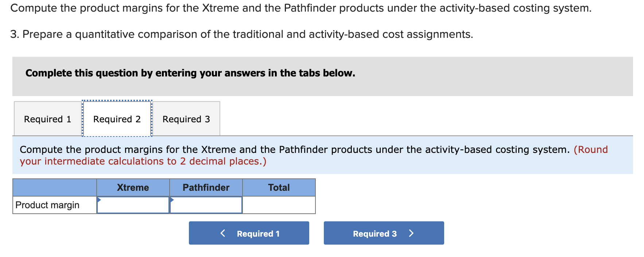This screenshot has height=257, width=644.
Task: Navigate back using the Required 1 button
Action: pyautogui.click(x=249, y=233)
